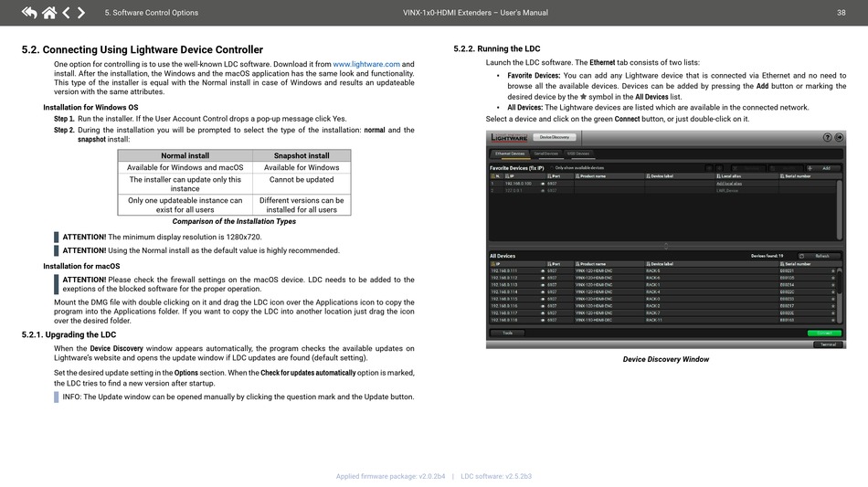Click the Tools button

pyautogui.click(x=507, y=333)
